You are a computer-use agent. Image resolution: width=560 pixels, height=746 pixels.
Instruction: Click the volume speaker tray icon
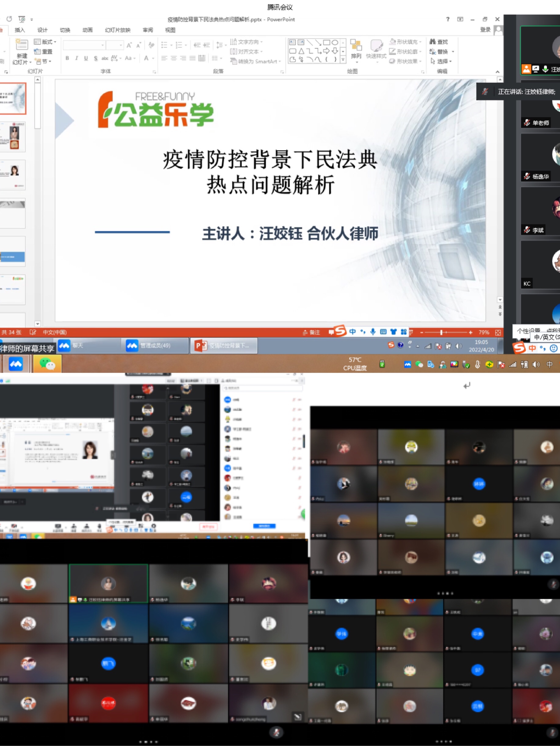tap(536, 364)
